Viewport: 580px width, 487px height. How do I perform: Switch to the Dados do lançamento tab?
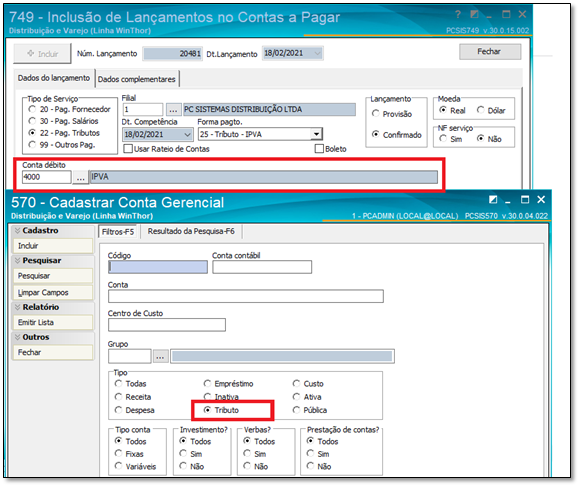pos(54,78)
